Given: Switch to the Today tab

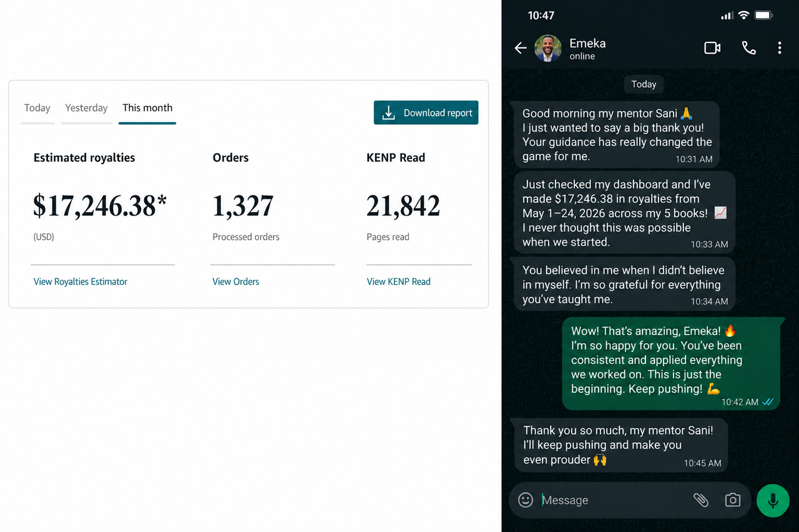Looking at the screenshot, I should (37, 108).
